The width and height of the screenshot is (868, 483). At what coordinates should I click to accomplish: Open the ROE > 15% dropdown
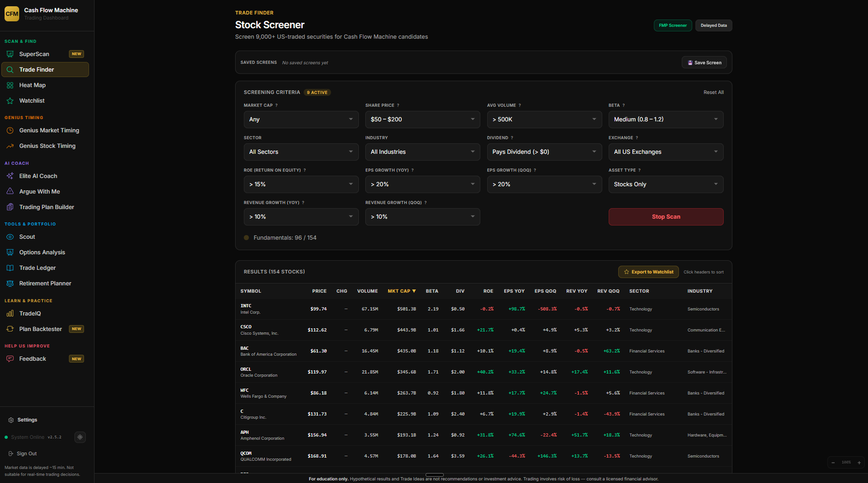click(x=301, y=185)
